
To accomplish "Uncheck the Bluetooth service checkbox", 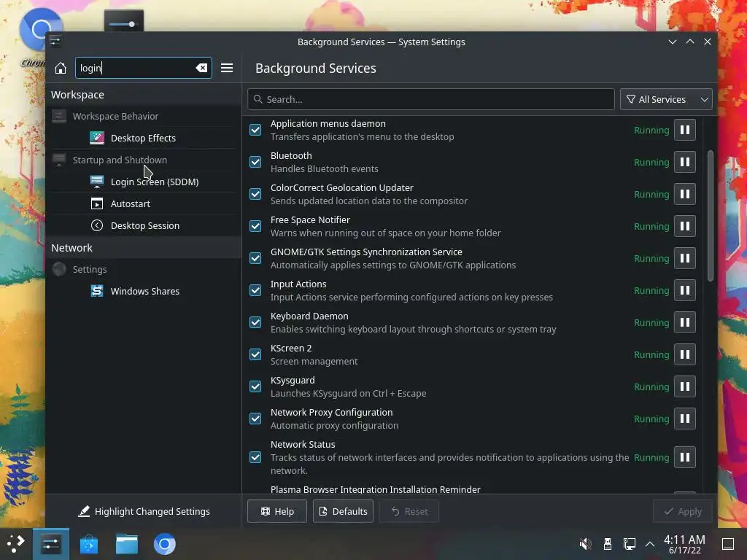I will [255, 162].
